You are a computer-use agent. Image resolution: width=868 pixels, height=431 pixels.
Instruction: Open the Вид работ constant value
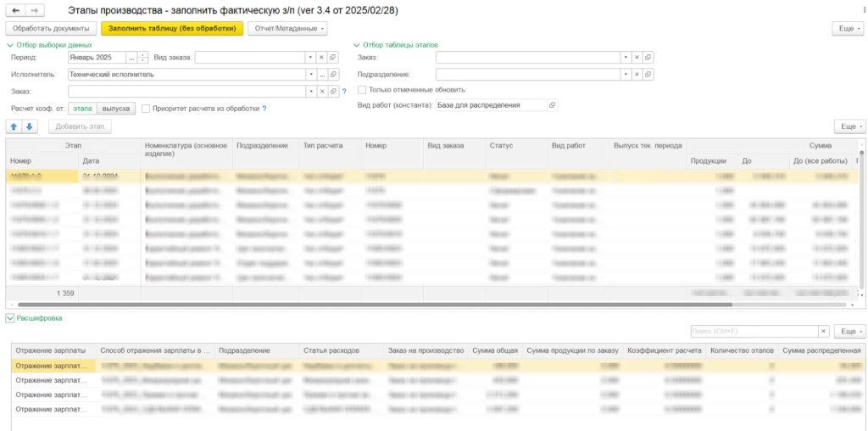tap(552, 104)
